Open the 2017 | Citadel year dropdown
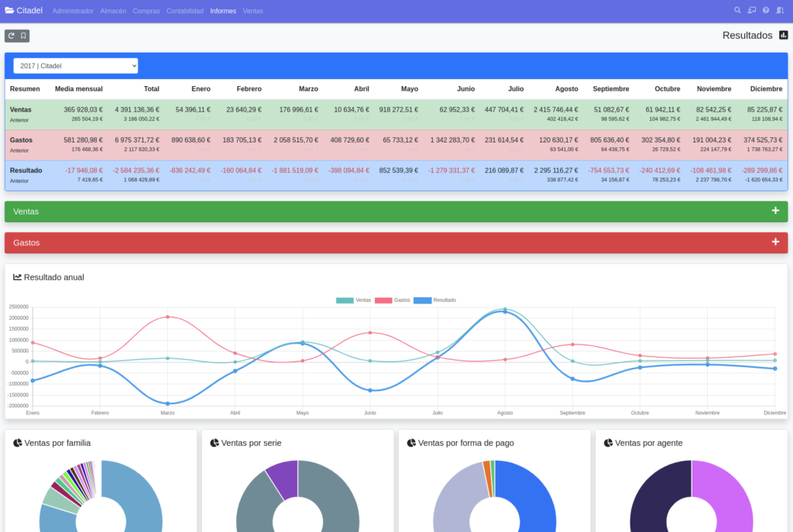 click(x=76, y=66)
